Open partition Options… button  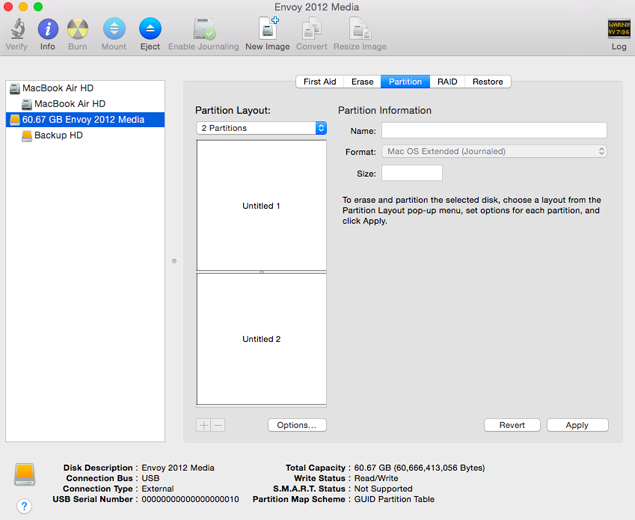pos(297,425)
